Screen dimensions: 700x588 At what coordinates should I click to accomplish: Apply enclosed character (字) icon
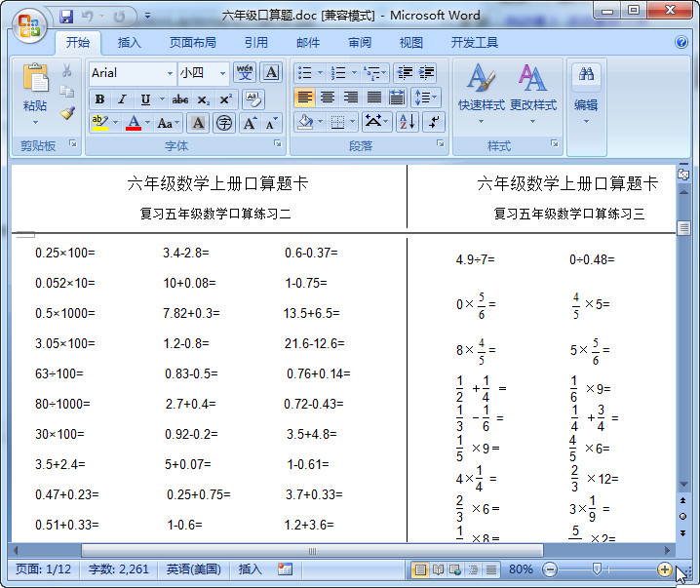tap(224, 123)
